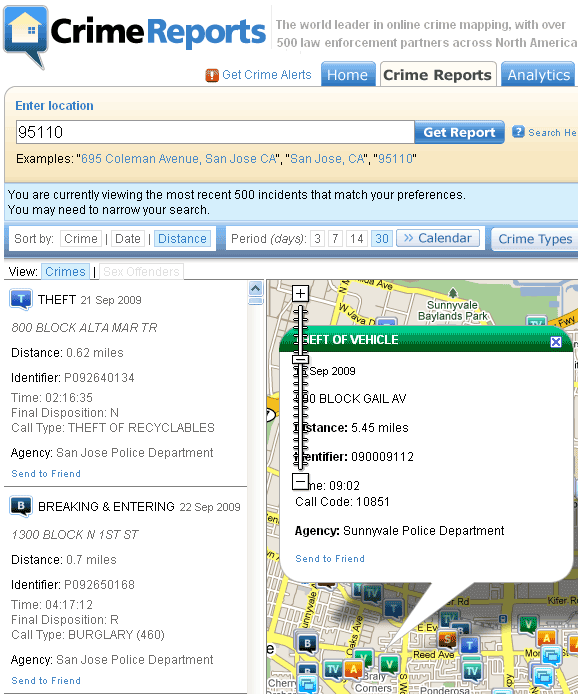Set period to 3 days
The width and height of the screenshot is (578, 694).
coord(317,239)
